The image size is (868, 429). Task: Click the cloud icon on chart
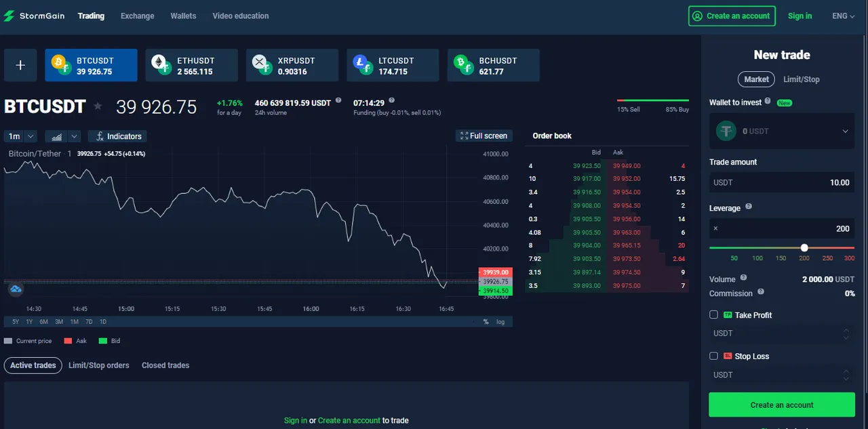pyautogui.click(x=16, y=289)
